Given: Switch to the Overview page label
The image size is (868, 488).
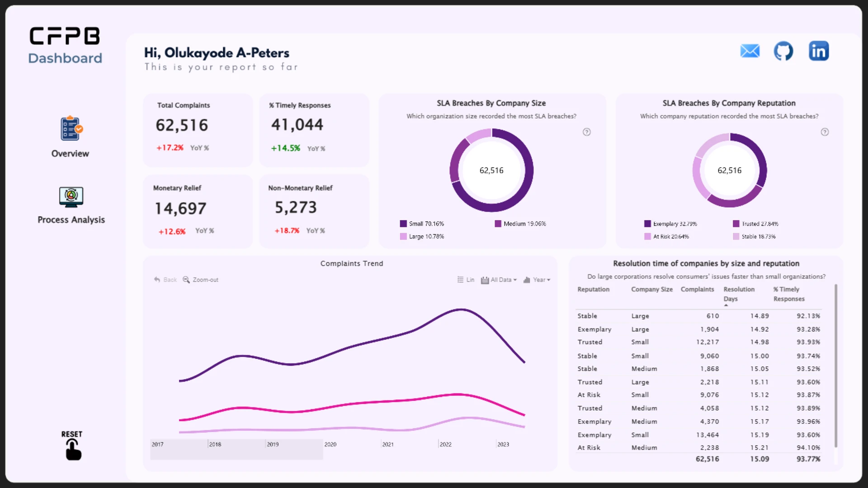Looking at the screenshot, I should [x=70, y=154].
